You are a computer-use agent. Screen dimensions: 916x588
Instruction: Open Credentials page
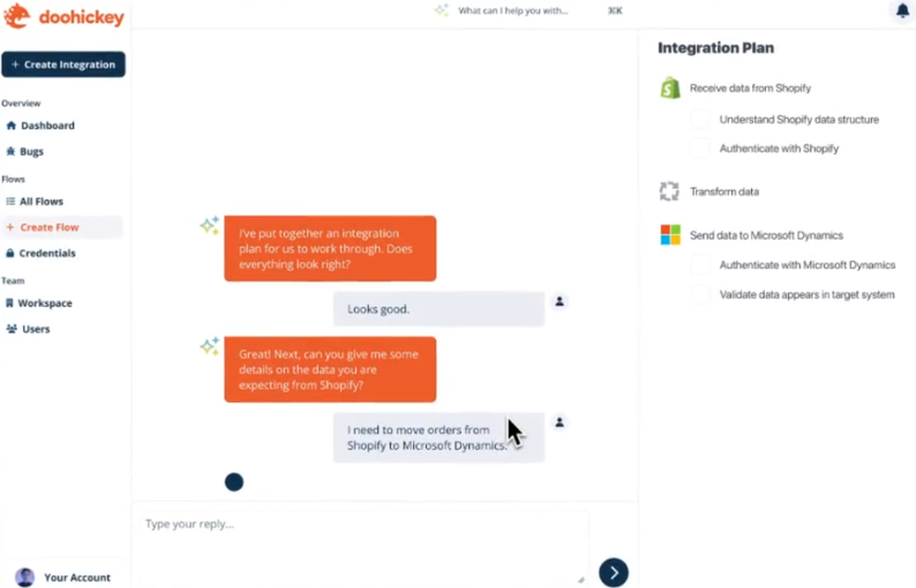coord(62,253)
